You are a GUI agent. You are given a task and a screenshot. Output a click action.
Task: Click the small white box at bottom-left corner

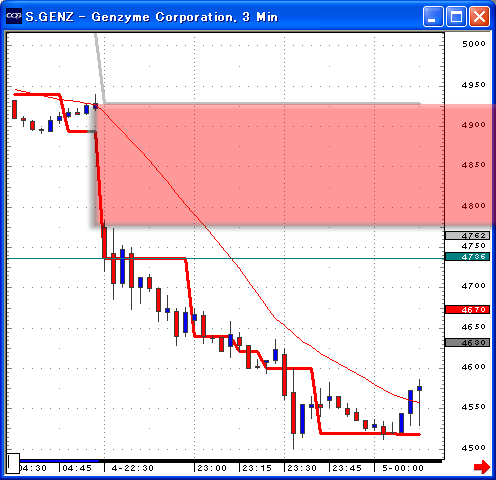pyautogui.click(x=13, y=463)
